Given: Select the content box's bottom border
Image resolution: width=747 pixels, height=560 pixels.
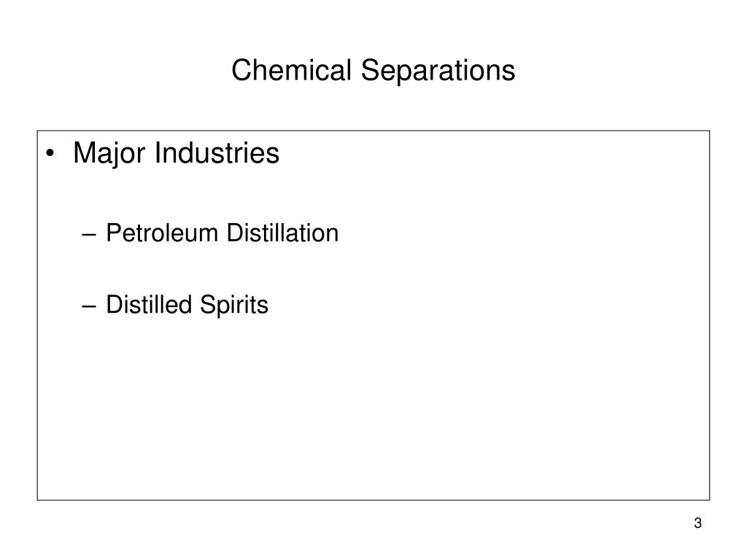Looking at the screenshot, I should click(373, 500).
